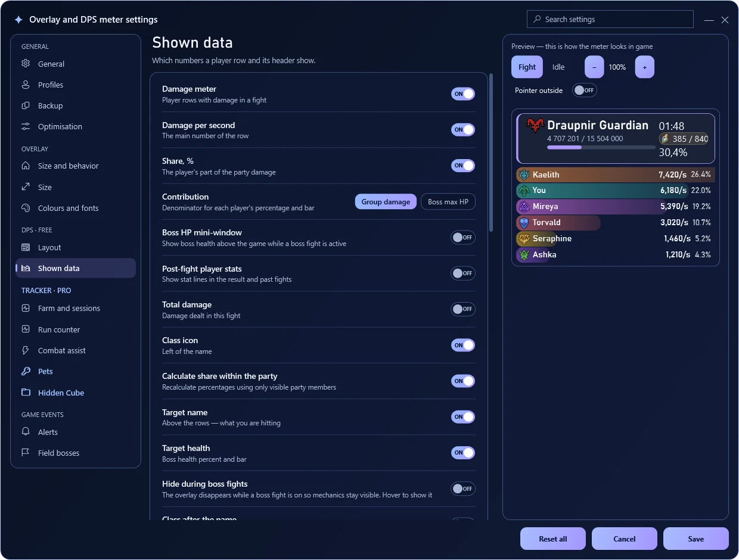Click the Combat assist lightning icon
The image size is (739, 560).
pyautogui.click(x=26, y=350)
